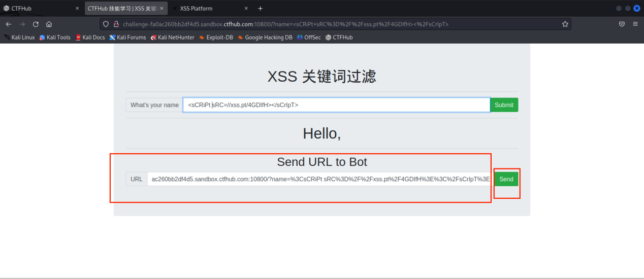Screen dimensions: 644x279
Task: Close the XSS Platform tab
Action: tap(246, 9)
